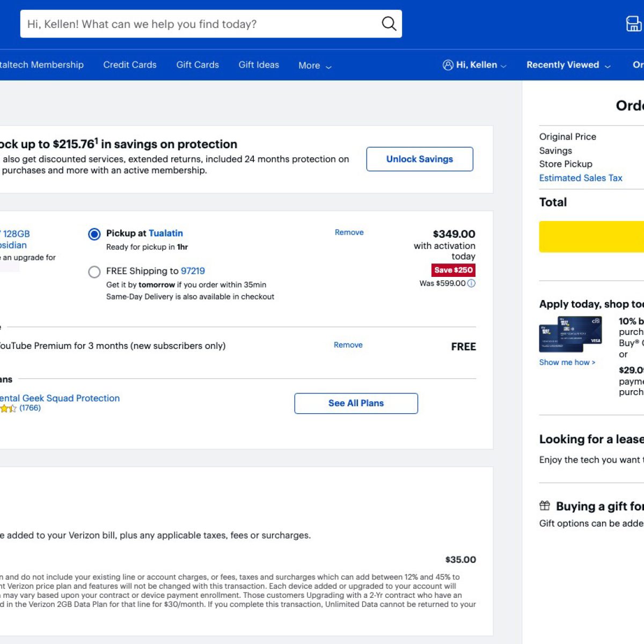The image size is (644, 644).
Task: Click the info icon next to Was $599.00
Action: coord(471,283)
